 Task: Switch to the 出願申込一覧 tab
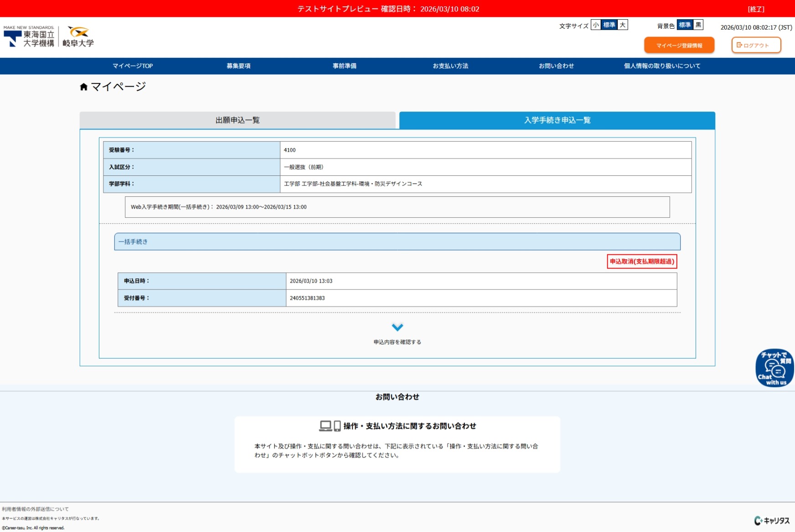pos(237,120)
